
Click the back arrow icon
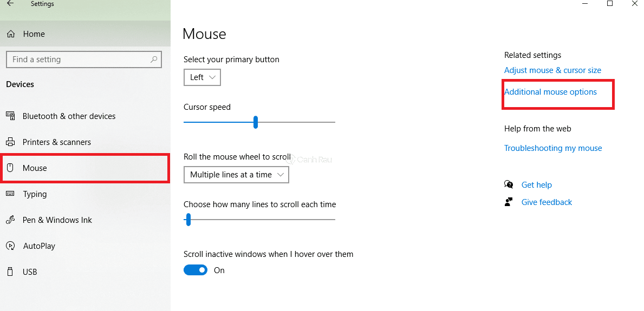[10, 4]
